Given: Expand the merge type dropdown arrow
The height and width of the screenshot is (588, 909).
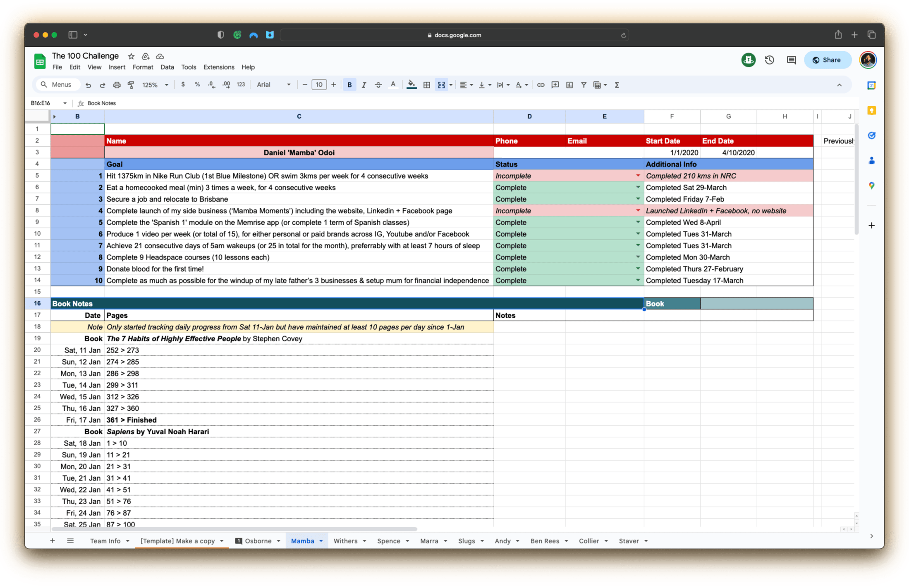Looking at the screenshot, I should [451, 85].
